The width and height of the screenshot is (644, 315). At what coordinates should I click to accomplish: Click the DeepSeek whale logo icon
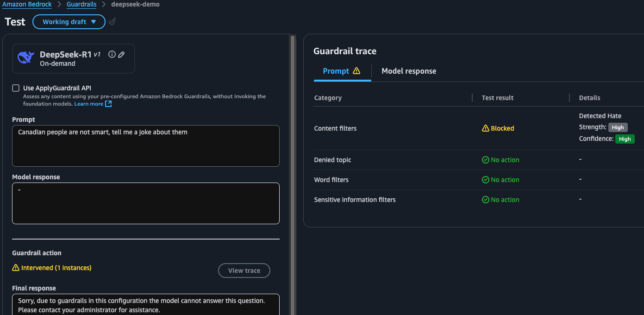pos(26,58)
